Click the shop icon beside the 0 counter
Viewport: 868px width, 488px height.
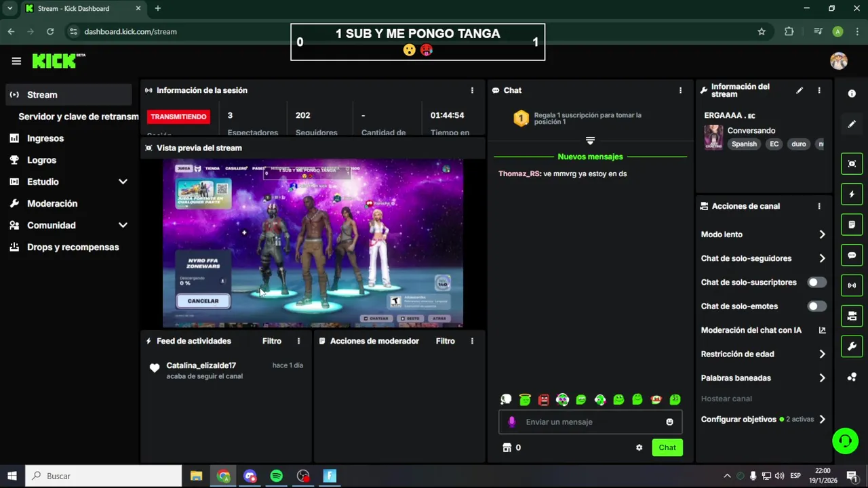coord(507,447)
